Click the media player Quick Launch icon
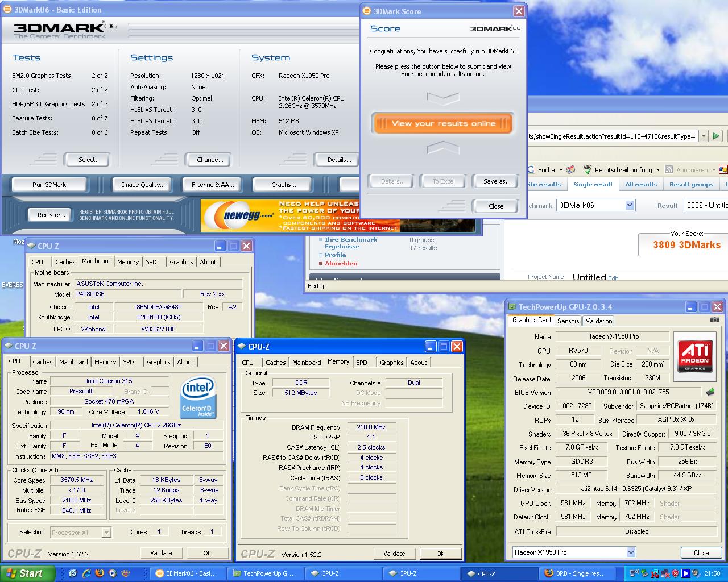 (x=112, y=573)
